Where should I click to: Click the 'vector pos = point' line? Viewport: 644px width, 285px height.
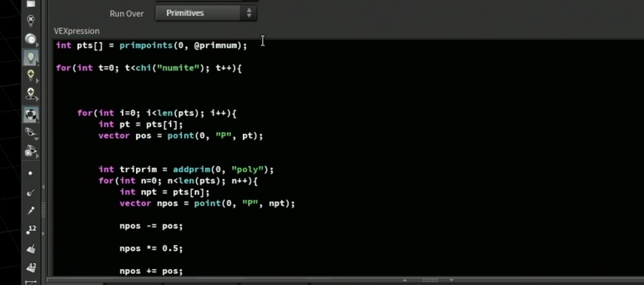pyautogui.click(x=181, y=136)
